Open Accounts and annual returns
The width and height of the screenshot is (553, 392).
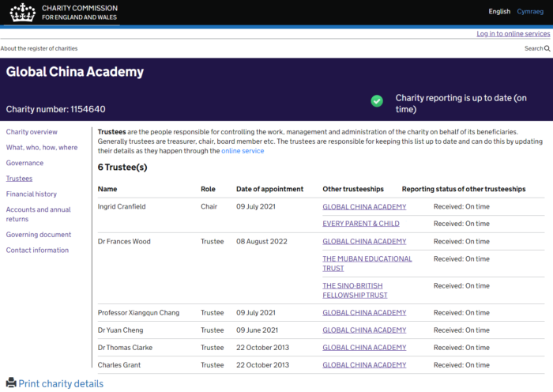pos(38,214)
